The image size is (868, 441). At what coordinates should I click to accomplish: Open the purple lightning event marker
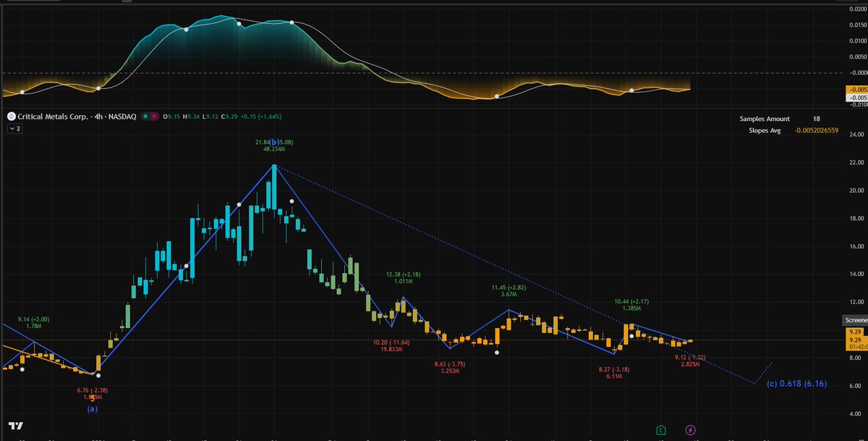click(691, 430)
